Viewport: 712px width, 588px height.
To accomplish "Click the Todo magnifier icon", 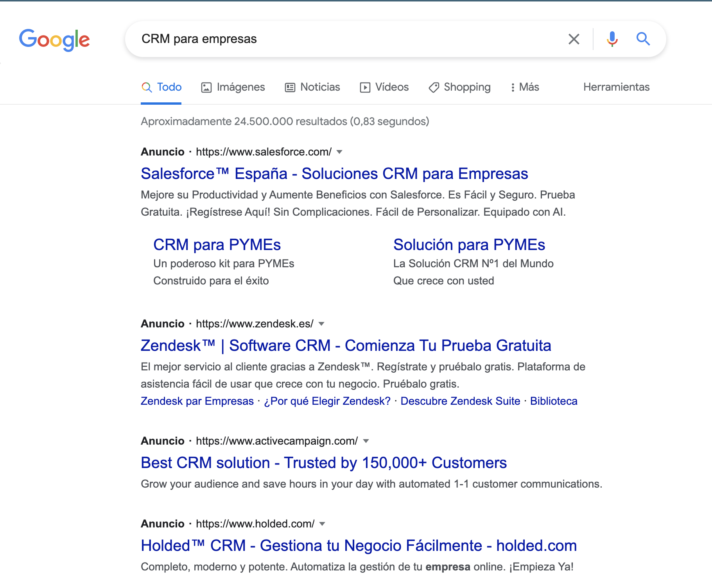I will pos(147,88).
